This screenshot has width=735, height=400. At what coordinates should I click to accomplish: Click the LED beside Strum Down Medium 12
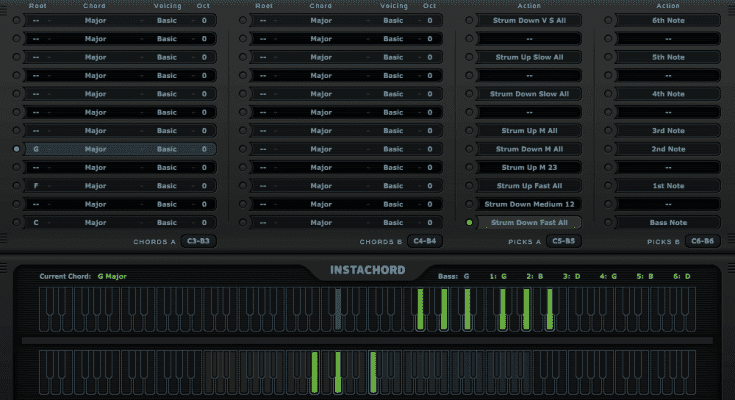pyautogui.click(x=468, y=204)
